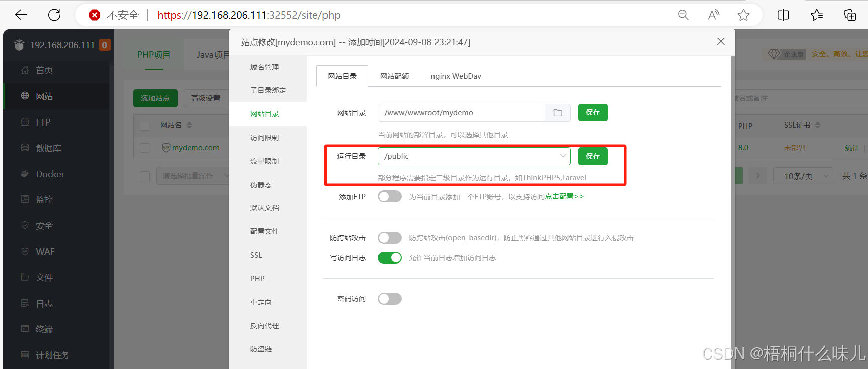
Task: Click the red not-secure warning icon
Action: (94, 15)
